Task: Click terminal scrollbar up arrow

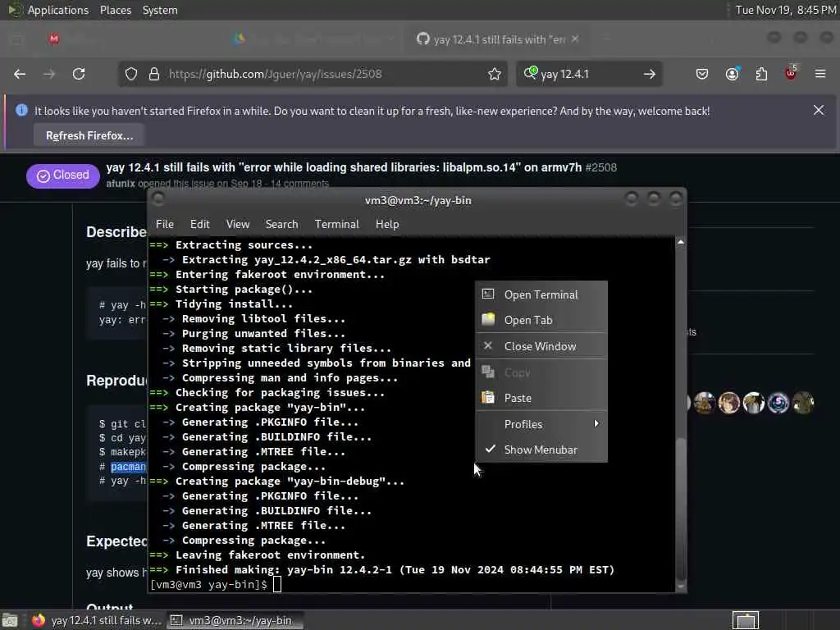Action: (680, 242)
